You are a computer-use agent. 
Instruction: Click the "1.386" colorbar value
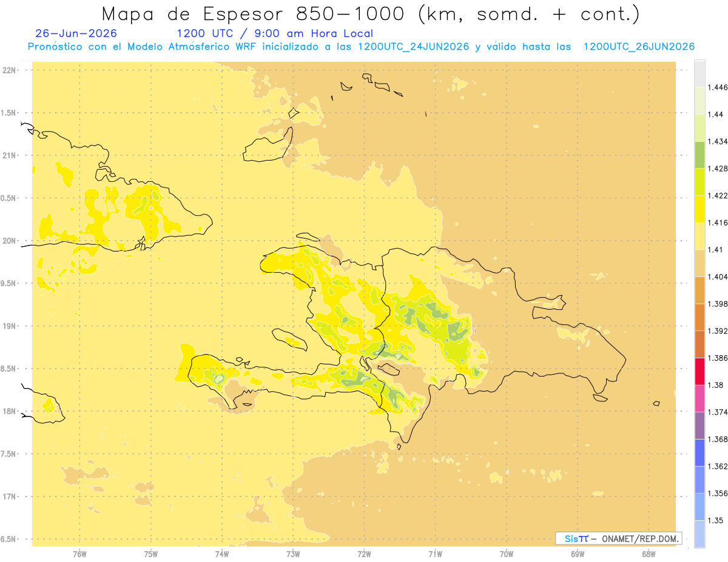pyautogui.click(x=718, y=358)
